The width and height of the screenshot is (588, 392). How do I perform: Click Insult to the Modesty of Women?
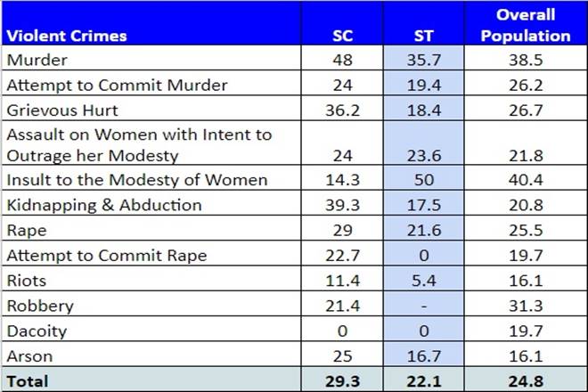coord(136,180)
